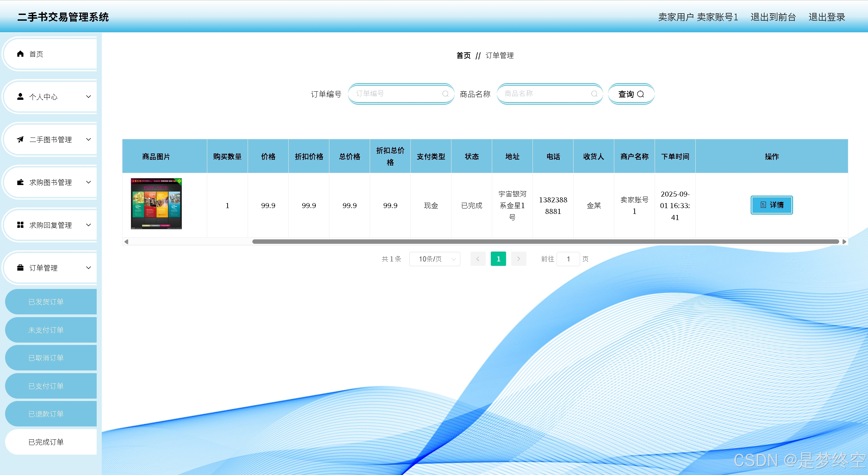Click the phone number 13823888881 cell
The width and height of the screenshot is (868, 475).
click(x=553, y=205)
